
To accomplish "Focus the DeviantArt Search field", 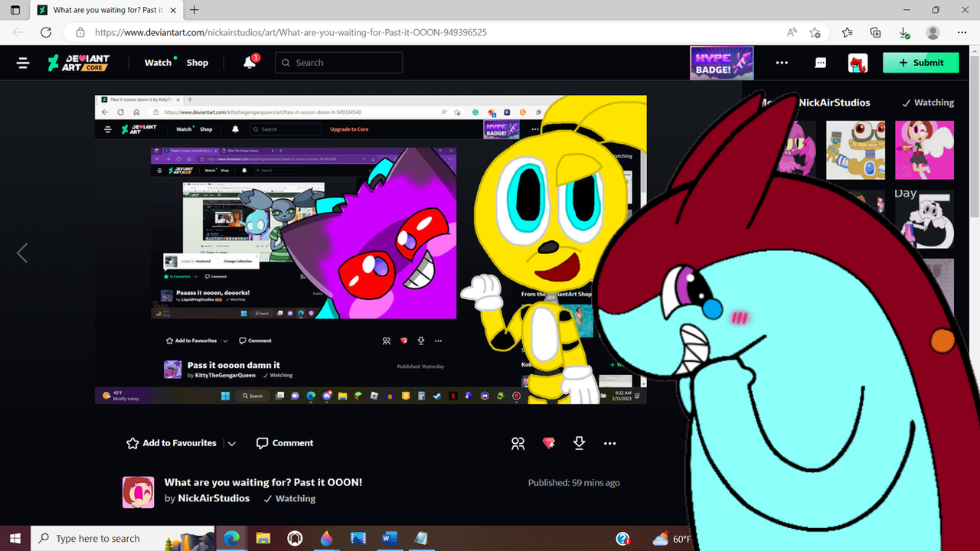I will point(338,63).
